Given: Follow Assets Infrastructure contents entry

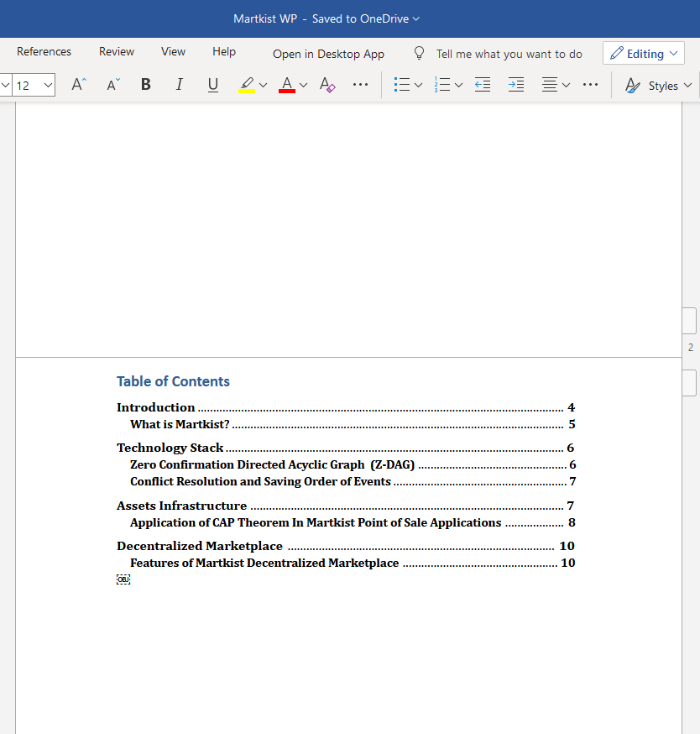Looking at the screenshot, I should click(x=346, y=506).
